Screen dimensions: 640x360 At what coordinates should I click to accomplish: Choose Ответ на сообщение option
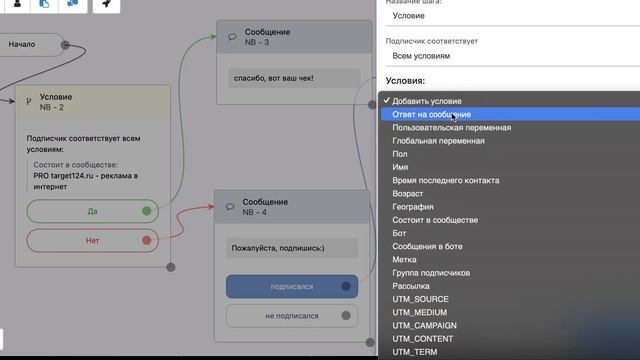click(510, 114)
